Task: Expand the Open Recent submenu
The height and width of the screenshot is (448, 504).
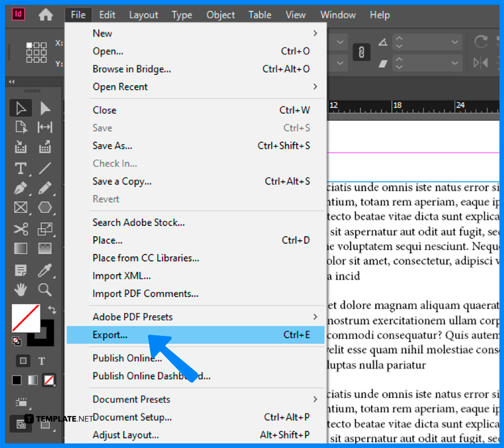Action: click(120, 87)
